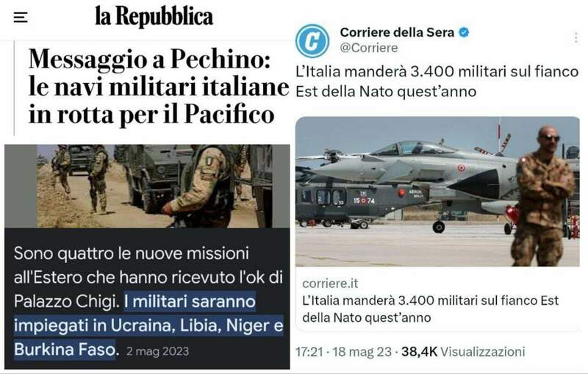588x374 pixels.
Task: Open the 38,4K Visualizzazioni count
Action: (x=463, y=352)
